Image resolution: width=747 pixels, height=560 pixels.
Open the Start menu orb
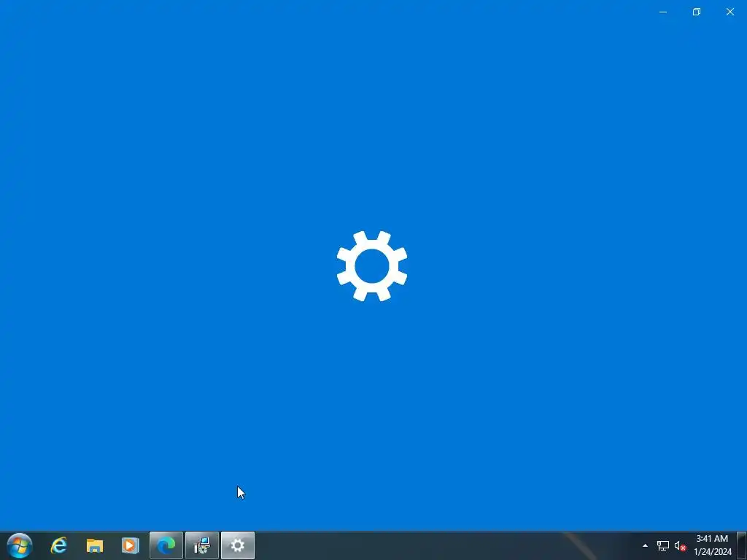pos(20,545)
